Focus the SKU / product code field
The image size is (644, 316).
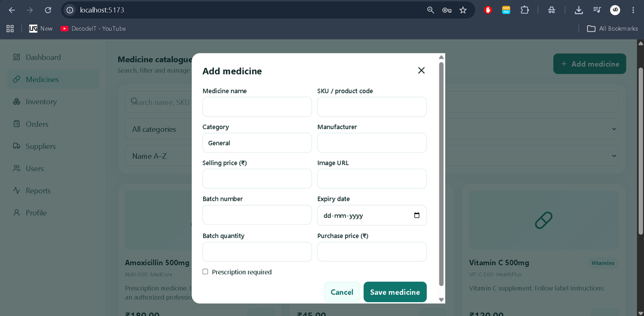point(372,107)
